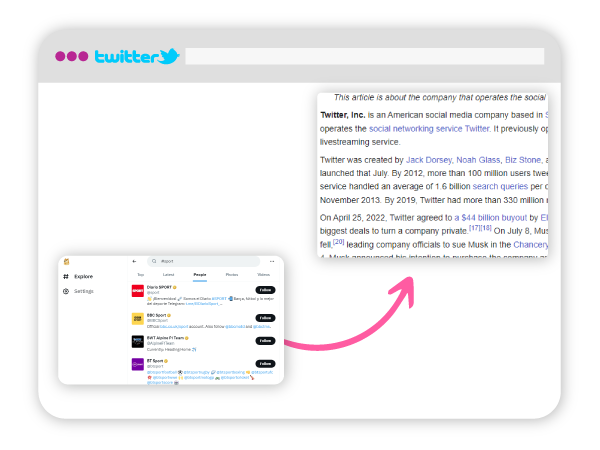The height and width of the screenshot is (450, 600).
Task: Click the empty address bar next to Twitter logo
Action: click(x=365, y=56)
